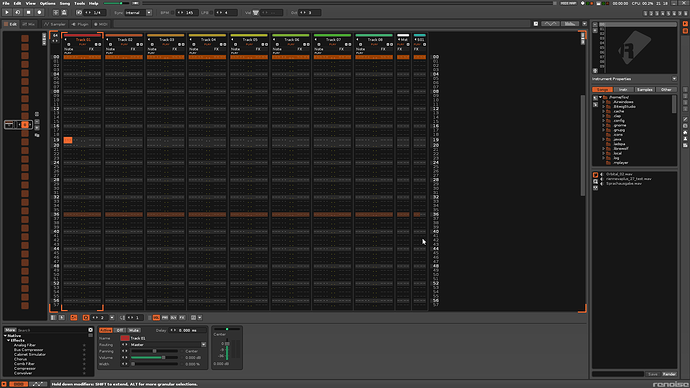This screenshot has width=690, height=388.
Task: Click the Track 01 color swatch
Action: [x=125, y=338]
